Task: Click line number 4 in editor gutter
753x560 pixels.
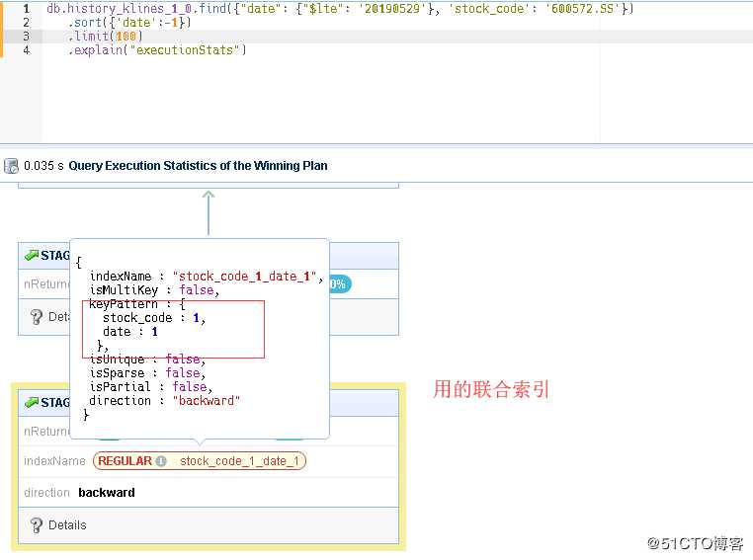Action: click(x=26, y=50)
